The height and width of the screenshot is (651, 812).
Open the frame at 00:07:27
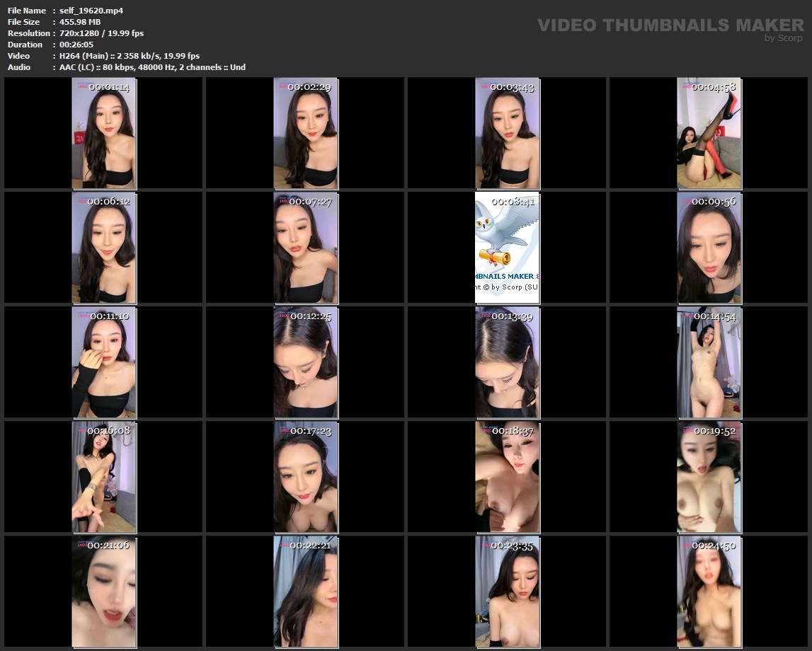tap(306, 248)
